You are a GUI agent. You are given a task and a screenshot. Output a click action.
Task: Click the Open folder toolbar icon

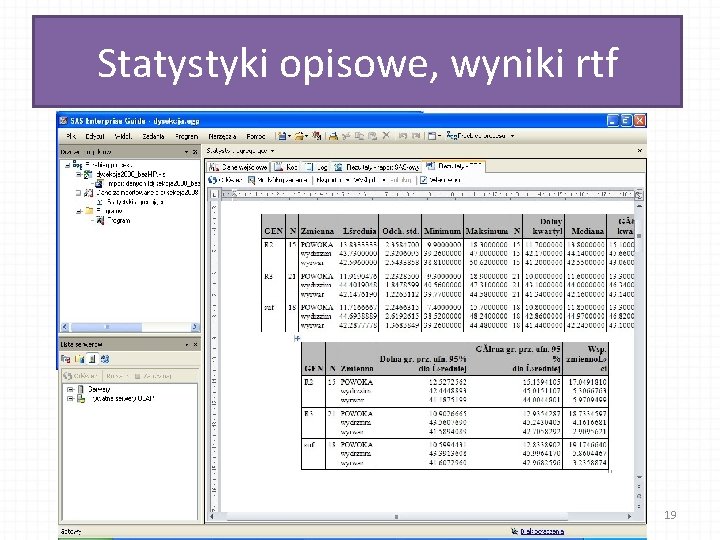299,136
